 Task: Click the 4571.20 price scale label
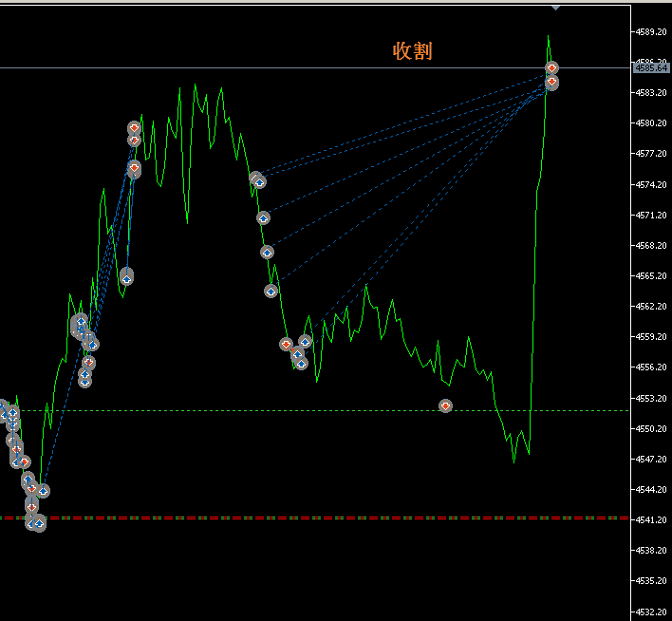tap(651, 216)
